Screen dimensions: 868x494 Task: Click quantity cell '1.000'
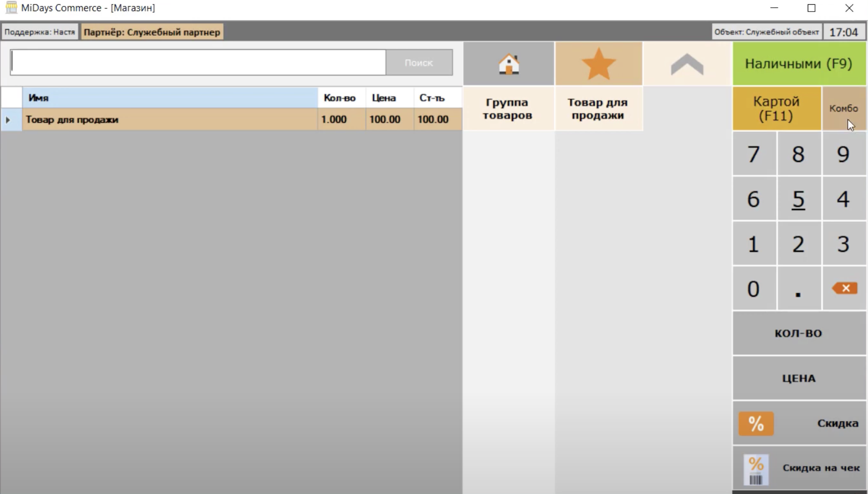point(342,119)
